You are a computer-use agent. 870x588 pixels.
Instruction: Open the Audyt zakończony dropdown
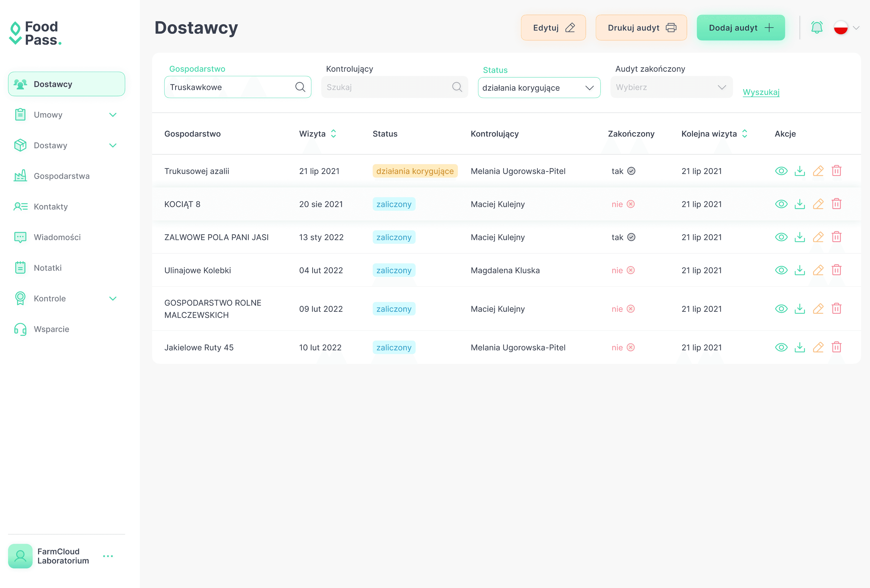[671, 87]
